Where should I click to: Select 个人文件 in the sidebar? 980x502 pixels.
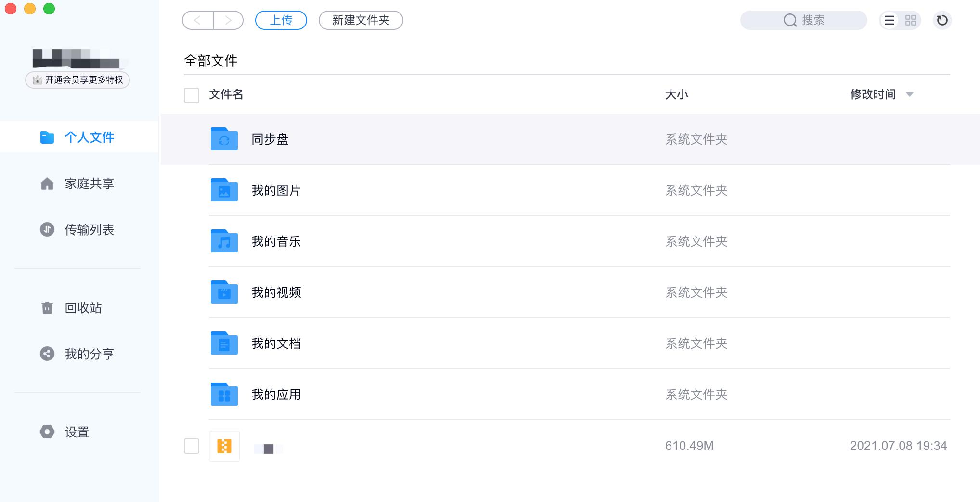point(89,137)
